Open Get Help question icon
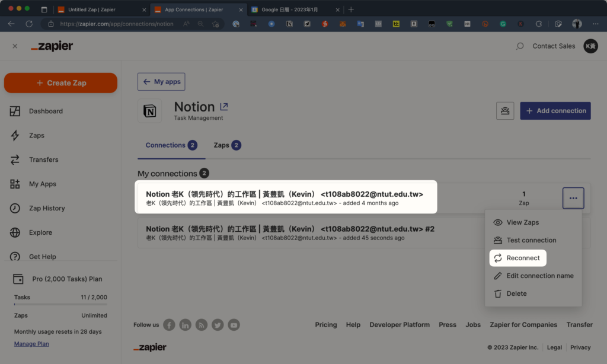The height and width of the screenshot is (364, 607). 15,256
